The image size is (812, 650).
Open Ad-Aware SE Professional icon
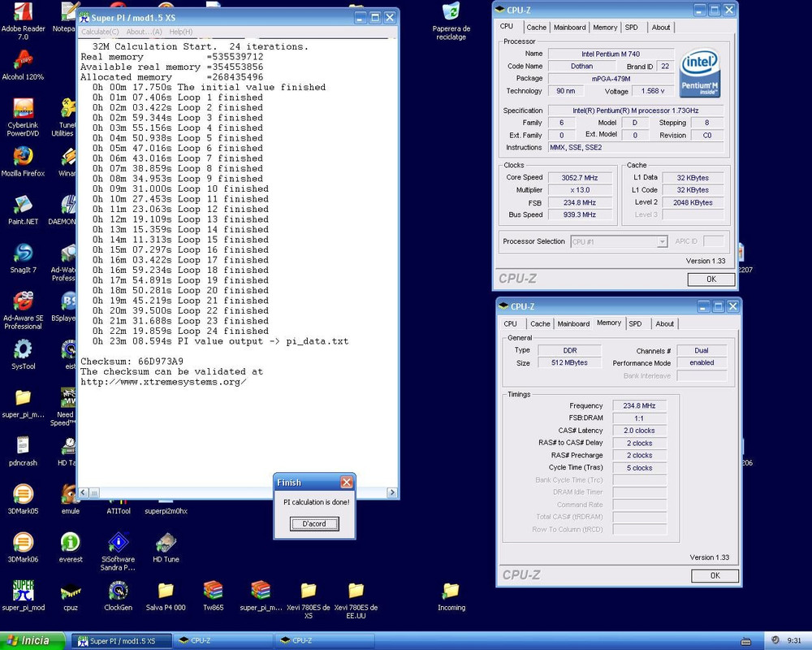click(x=23, y=310)
